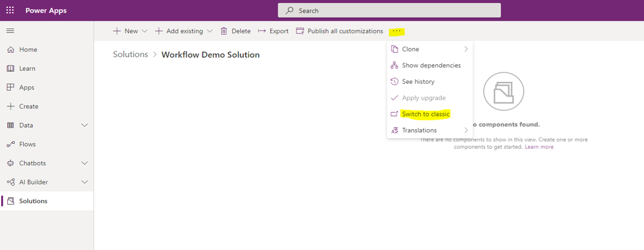The image size is (644, 250).
Task: Click the Switch to classic icon
Action: click(x=394, y=114)
